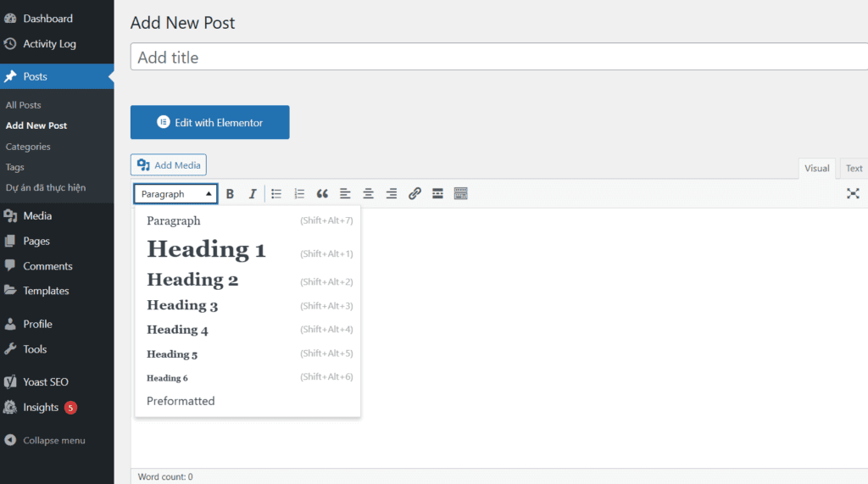Align text right
This screenshot has height=484, width=868.
[392, 194]
